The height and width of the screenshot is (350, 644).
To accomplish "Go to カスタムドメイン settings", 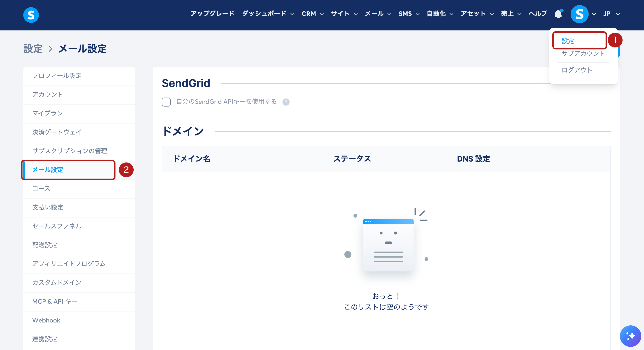I will 57,282.
